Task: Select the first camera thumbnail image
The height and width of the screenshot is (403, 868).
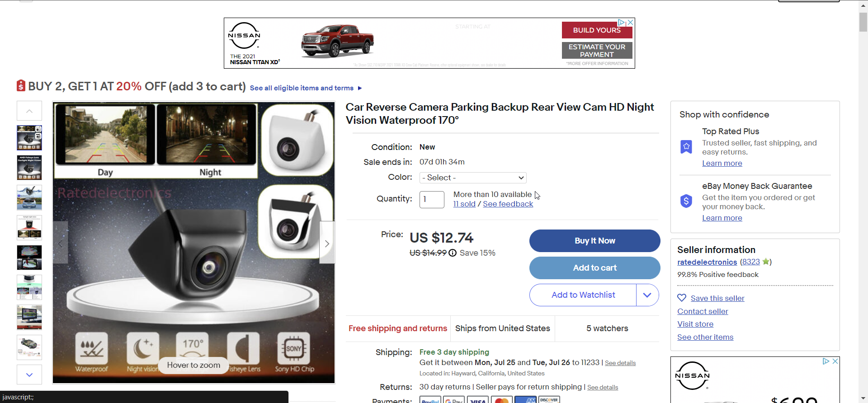Action: tap(29, 138)
